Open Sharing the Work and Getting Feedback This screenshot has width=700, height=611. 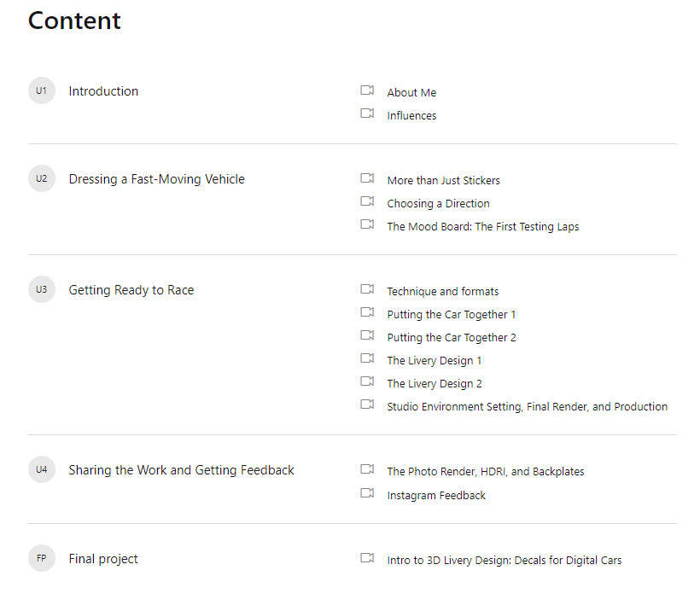[181, 470]
